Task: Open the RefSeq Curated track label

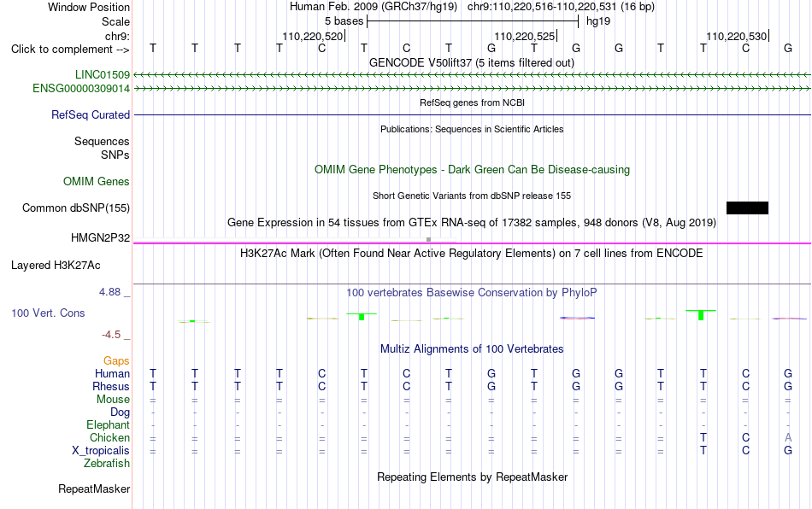Action: pyautogui.click(x=90, y=114)
